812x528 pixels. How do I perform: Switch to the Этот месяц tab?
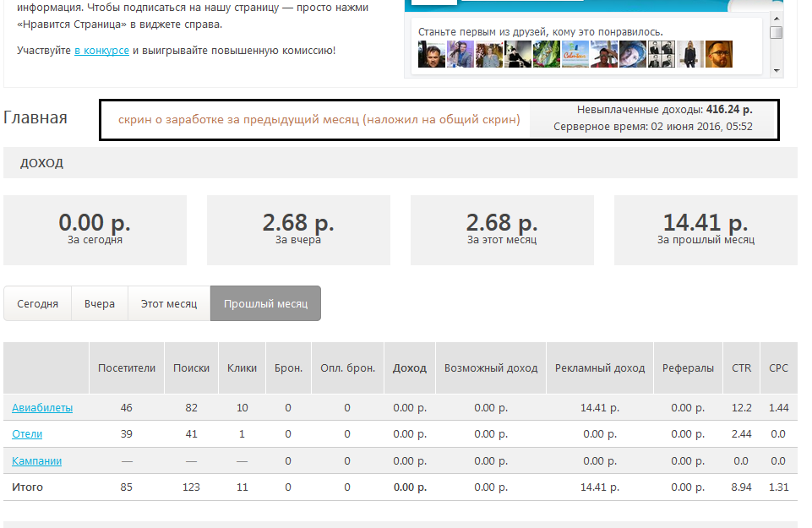tap(169, 303)
